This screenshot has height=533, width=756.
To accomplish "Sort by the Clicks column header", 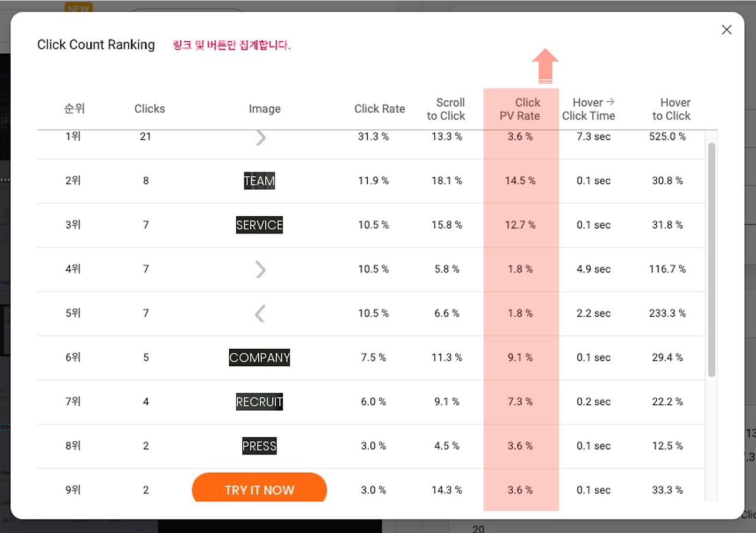I will (149, 109).
